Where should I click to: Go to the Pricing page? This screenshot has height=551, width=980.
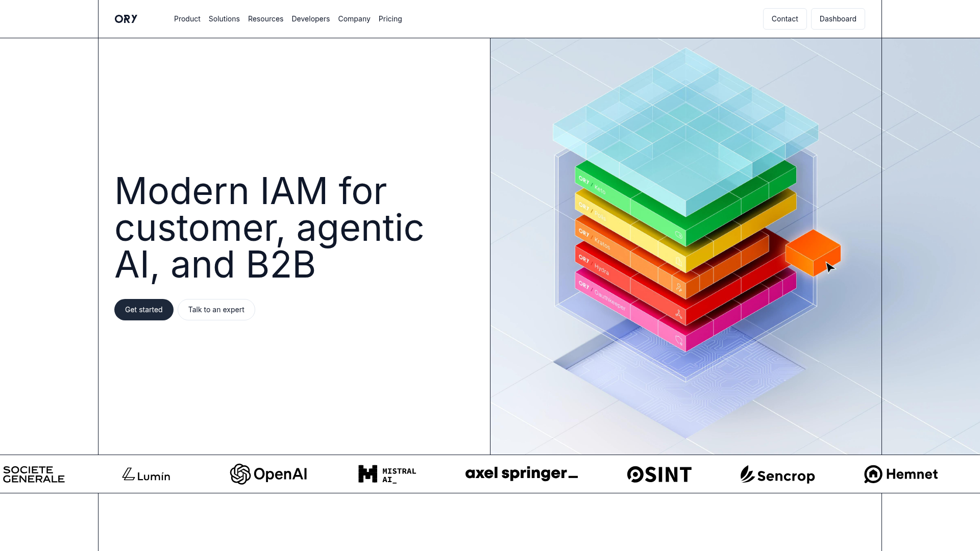tap(390, 19)
